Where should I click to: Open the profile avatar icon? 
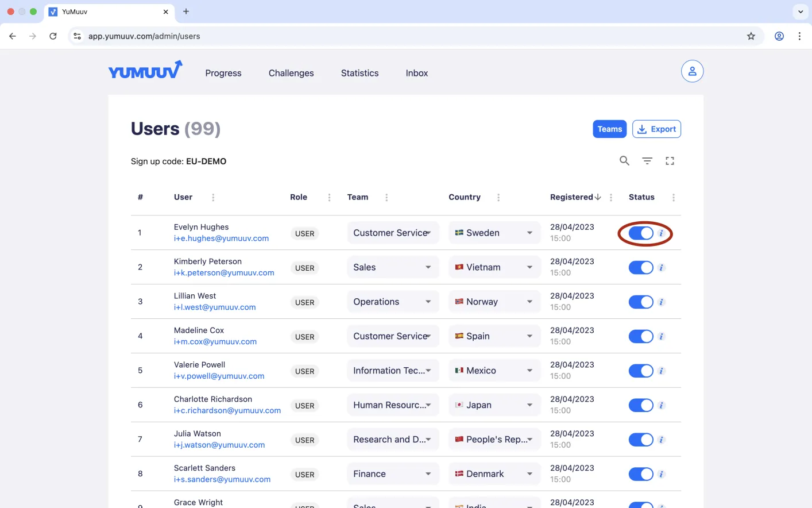692,71
